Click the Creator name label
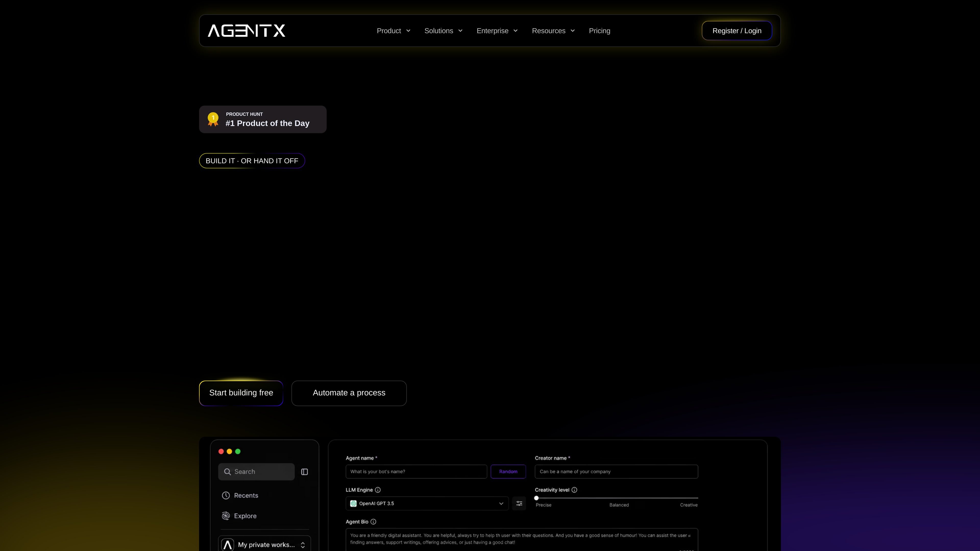Viewport: 980px width, 551px height. pyautogui.click(x=552, y=458)
